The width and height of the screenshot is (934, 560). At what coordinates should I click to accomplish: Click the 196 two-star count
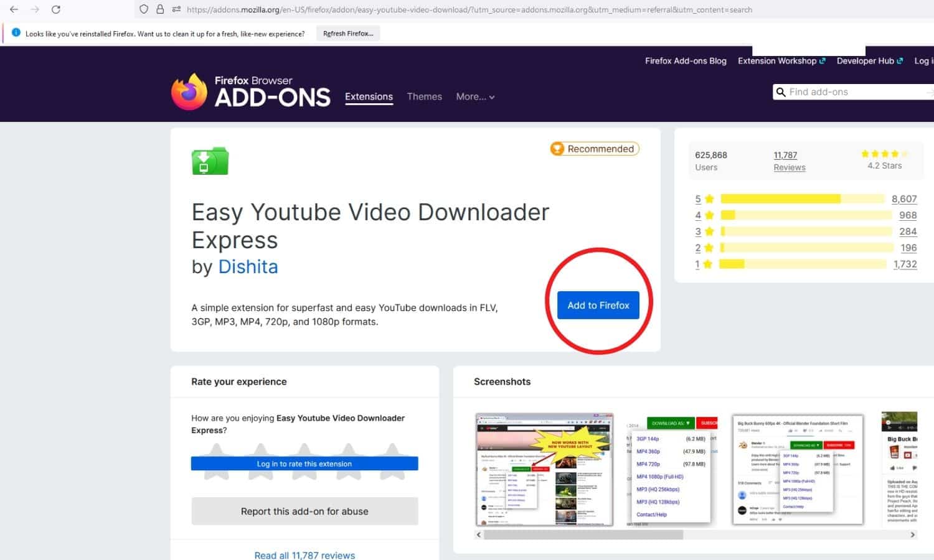pos(908,248)
